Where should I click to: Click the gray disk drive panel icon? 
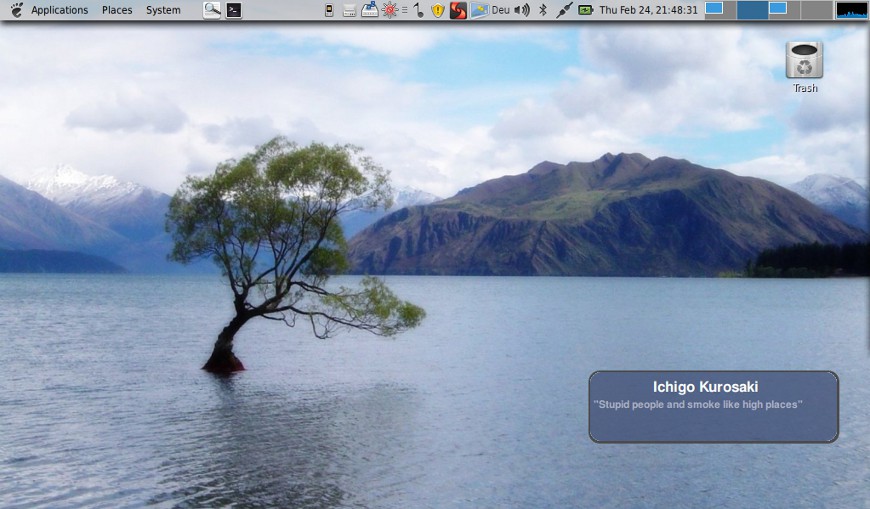[x=349, y=10]
